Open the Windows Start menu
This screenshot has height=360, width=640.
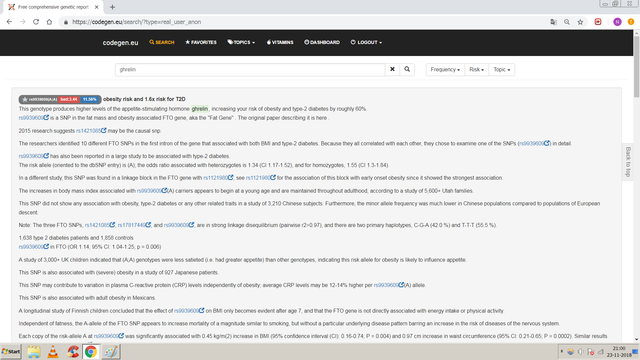tap(11, 351)
